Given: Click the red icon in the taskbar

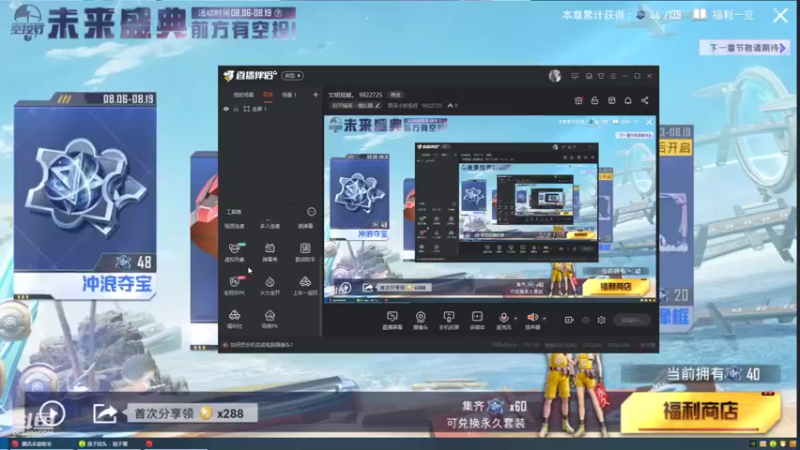Looking at the screenshot, I should (149, 444).
